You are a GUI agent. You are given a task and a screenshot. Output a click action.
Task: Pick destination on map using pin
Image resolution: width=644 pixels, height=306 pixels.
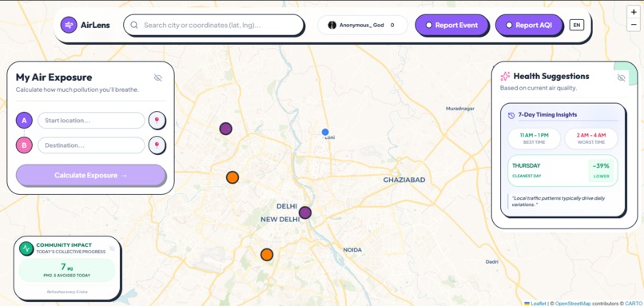(x=157, y=145)
